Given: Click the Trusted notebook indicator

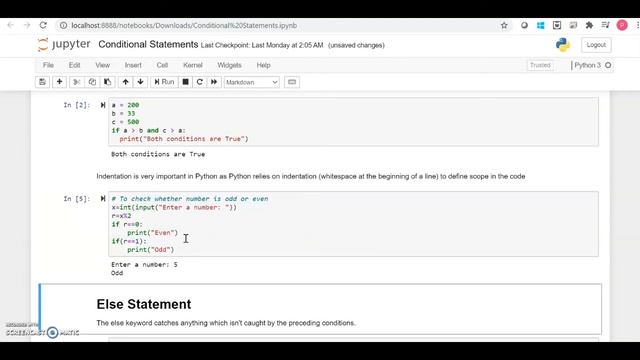Looking at the screenshot, I should pos(540,65).
